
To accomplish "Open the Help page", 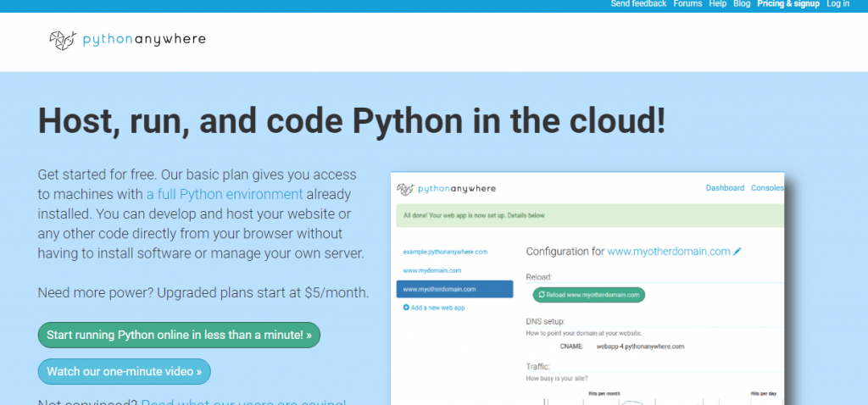I will tap(718, 4).
